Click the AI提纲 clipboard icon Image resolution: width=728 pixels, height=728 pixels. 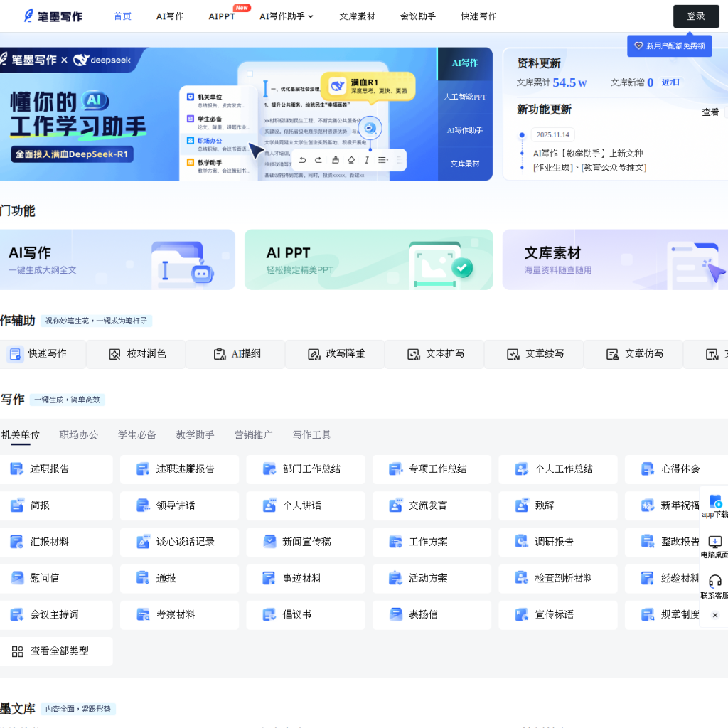(219, 354)
